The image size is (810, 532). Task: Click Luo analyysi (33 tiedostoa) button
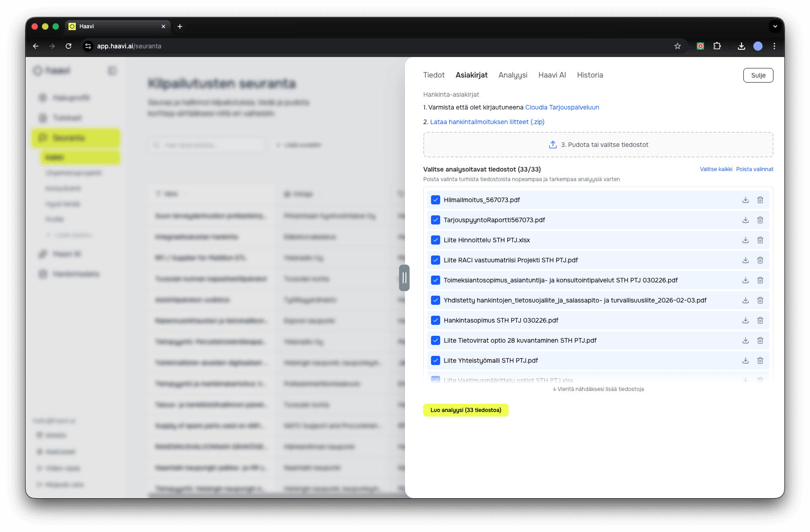tap(465, 410)
